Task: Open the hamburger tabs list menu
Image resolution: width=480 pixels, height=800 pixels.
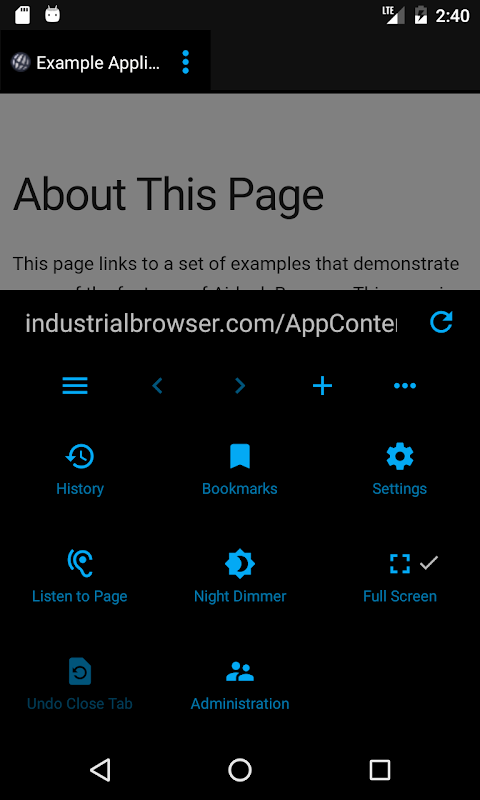Action: tap(75, 386)
